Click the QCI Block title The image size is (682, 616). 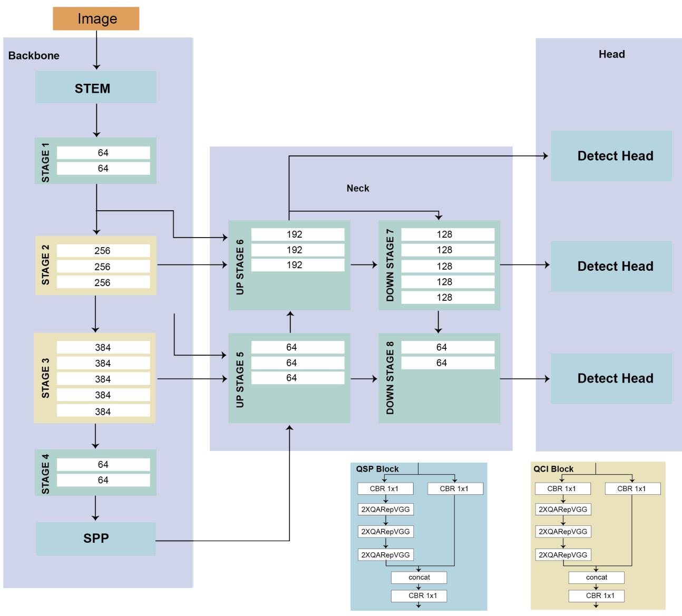[553, 469]
